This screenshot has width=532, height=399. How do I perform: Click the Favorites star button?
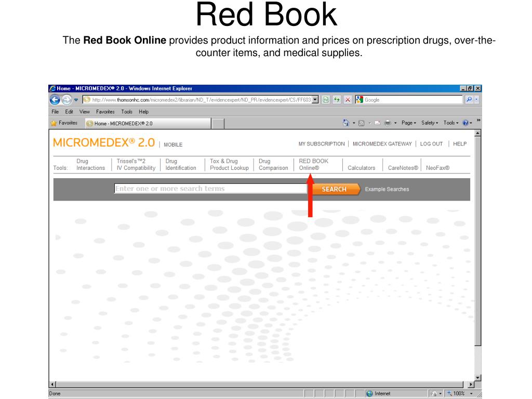[x=64, y=123]
